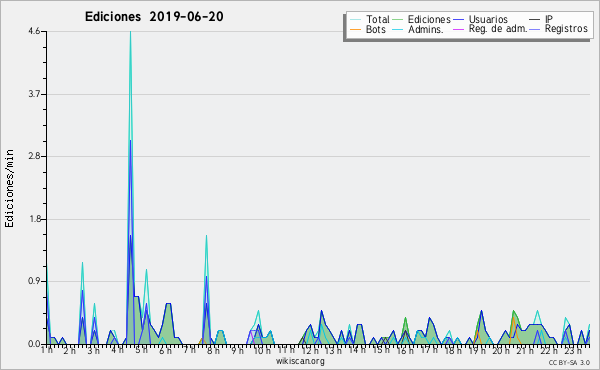Screen dimensions: 600x370
Task: Click the 'Bots' legend label
Action: 375,29
